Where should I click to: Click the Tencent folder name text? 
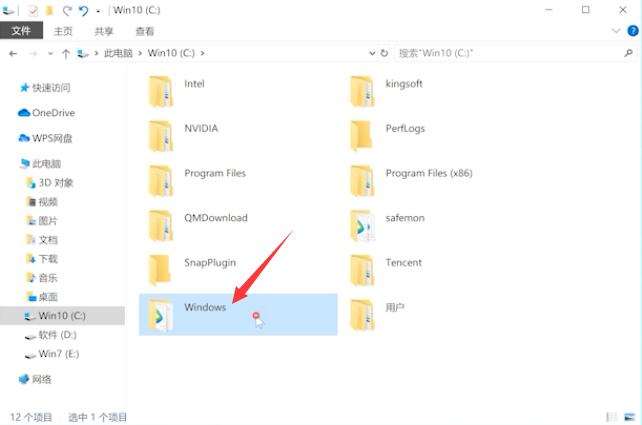click(x=404, y=262)
